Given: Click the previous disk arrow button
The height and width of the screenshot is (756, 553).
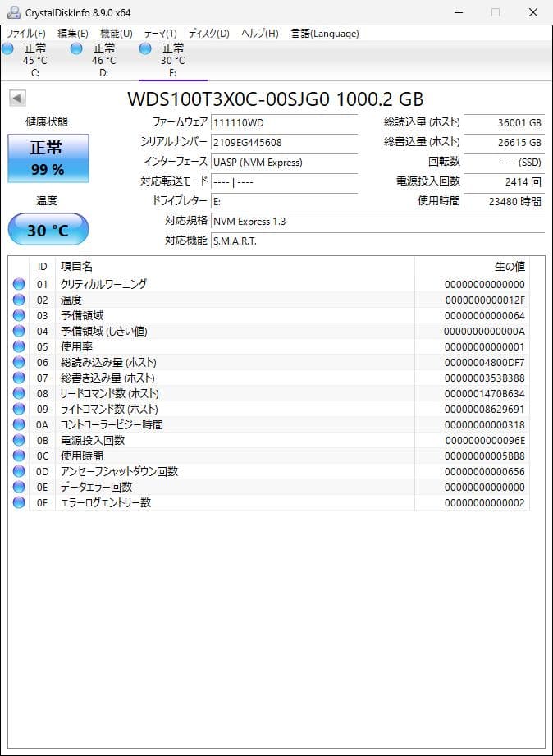Looking at the screenshot, I should [x=17, y=99].
